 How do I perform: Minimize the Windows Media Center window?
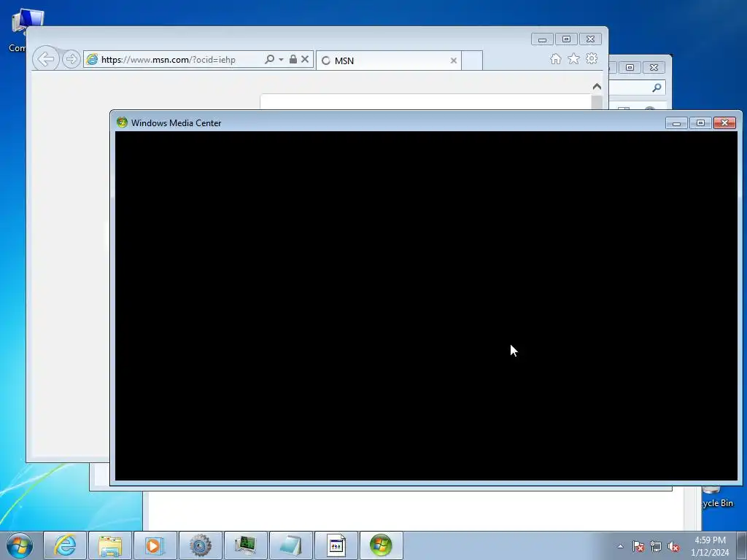click(676, 122)
